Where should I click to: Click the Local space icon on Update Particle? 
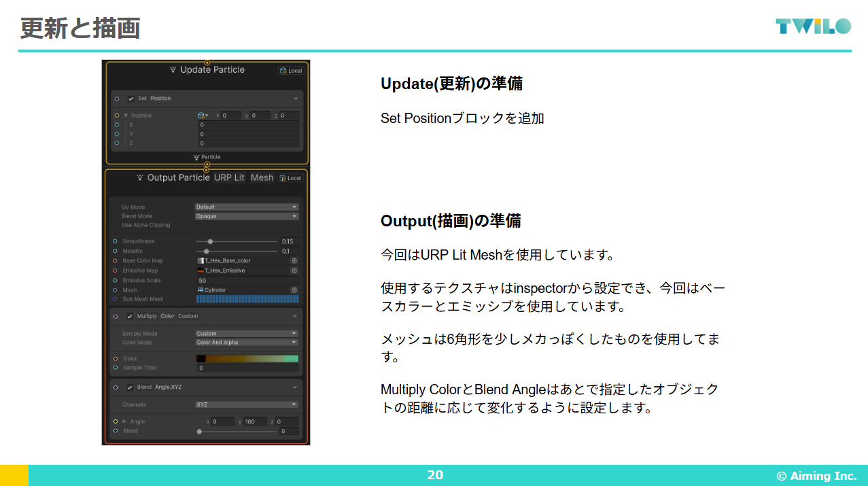(291, 71)
